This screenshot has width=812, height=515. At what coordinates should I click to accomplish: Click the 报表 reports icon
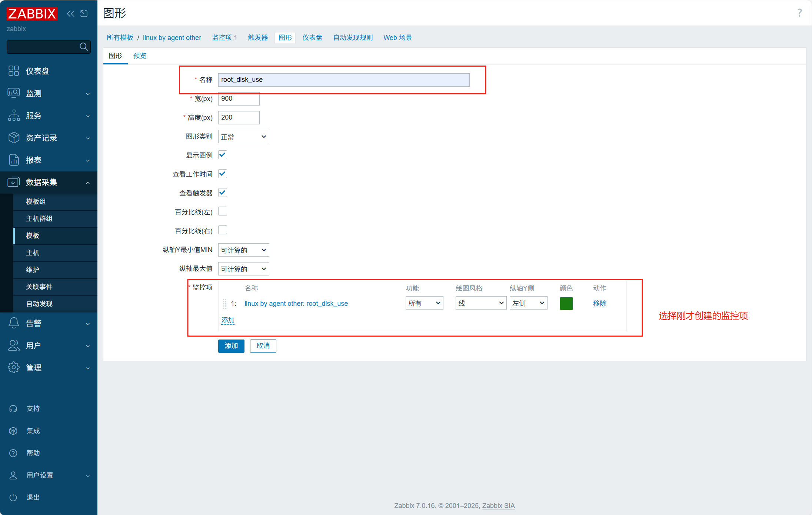[14, 160]
